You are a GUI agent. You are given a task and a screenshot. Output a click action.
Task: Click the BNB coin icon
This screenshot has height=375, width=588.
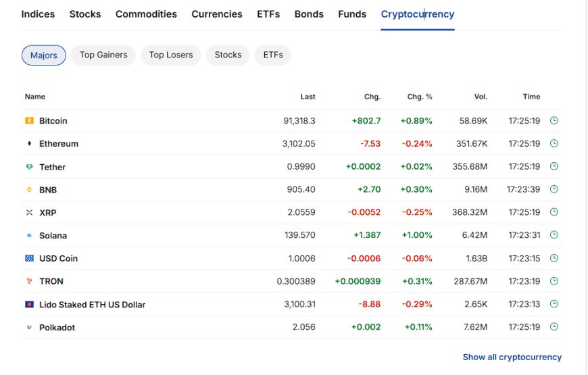click(29, 189)
